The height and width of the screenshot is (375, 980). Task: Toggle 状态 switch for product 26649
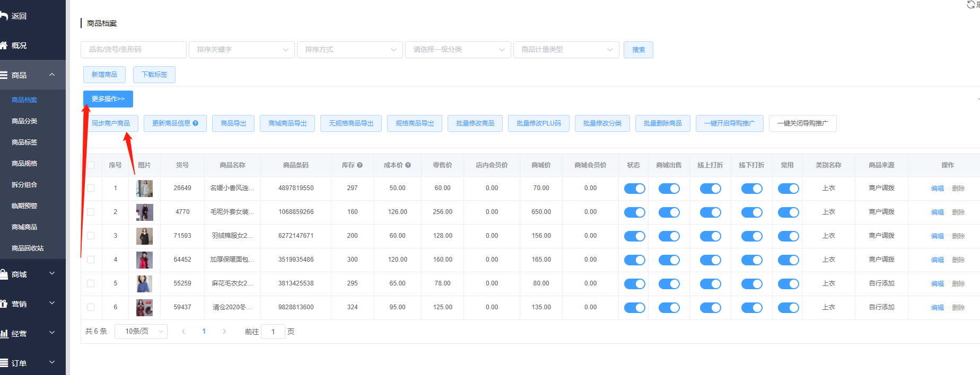click(634, 189)
